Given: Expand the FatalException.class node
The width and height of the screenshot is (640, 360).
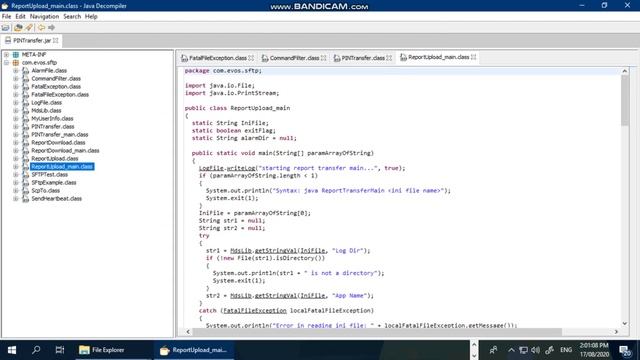Looking at the screenshot, I should tap(16, 87).
